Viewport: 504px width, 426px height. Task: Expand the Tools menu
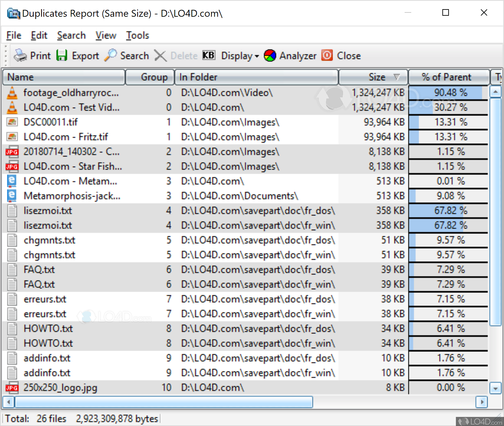click(x=137, y=35)
